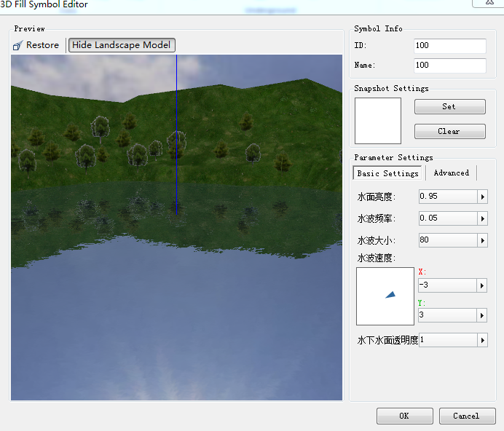This screenshot has width=504, height=431.
Task: Switch to the Basic Settings tab
Action: click(387, 173)
